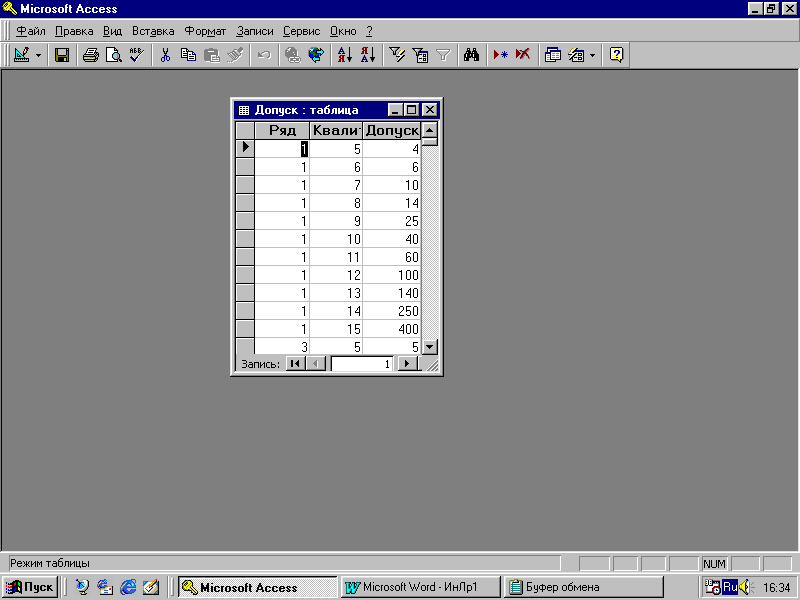Open the Вставка menu
The width and height of the screenshot is (800, 600).
[x=153, y=31]
